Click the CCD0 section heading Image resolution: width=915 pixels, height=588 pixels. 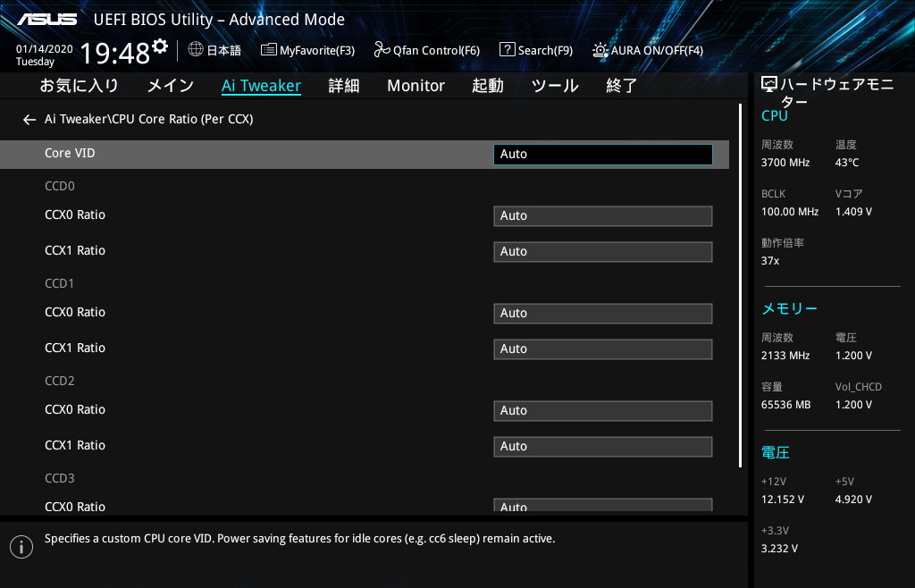tap(60, 186)
